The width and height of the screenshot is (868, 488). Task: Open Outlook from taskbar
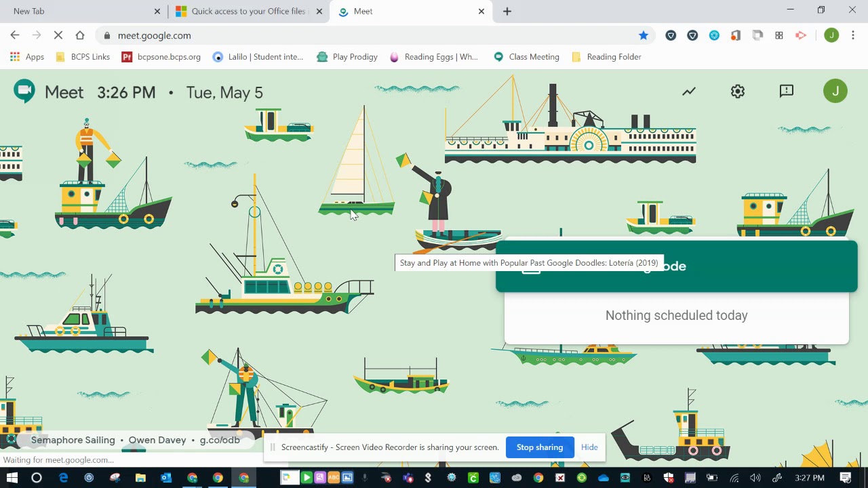click(166, 478)
